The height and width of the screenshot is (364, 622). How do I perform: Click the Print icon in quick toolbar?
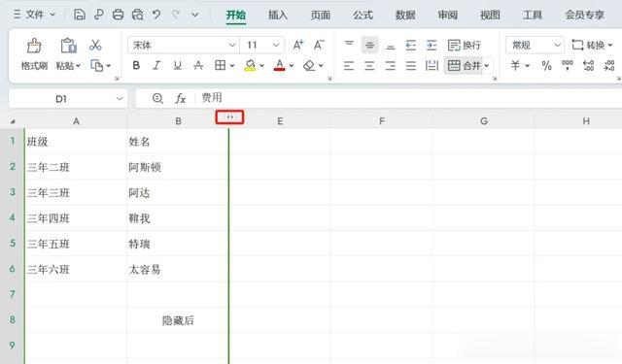[x=118, y=16]
